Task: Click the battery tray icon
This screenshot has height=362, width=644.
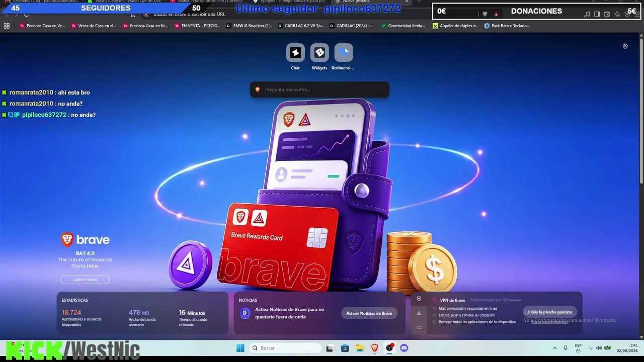Action: coord(608,348)
